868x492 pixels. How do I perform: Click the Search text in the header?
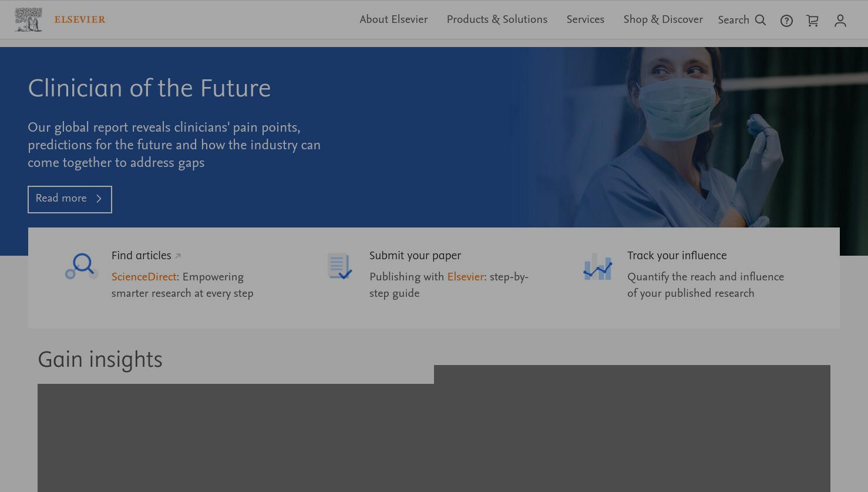(734, 20)
